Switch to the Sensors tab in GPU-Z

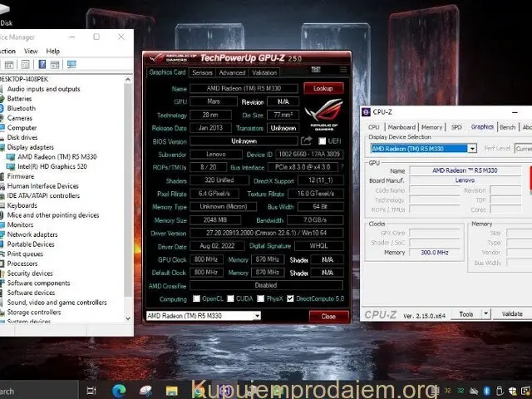[x=202, y=72]
